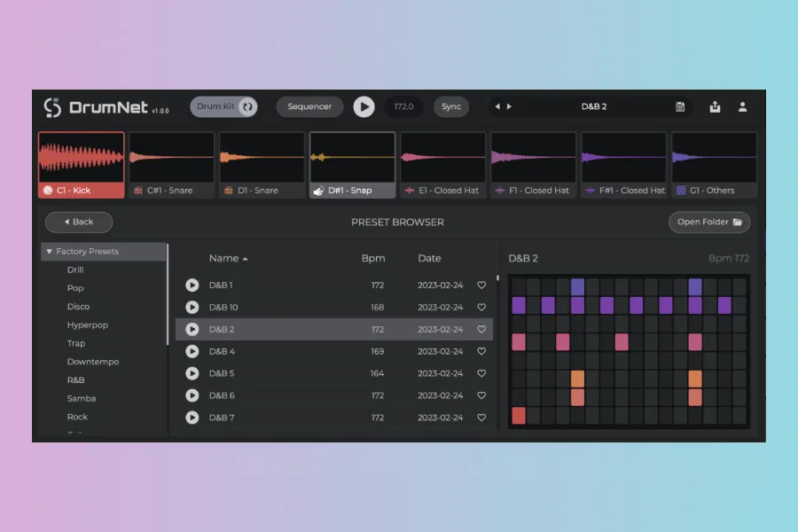Image resolution: width=798 pixels, height=532 pixels.
Task: Click the save preset floppy disk icon
Action: (680, 106)
